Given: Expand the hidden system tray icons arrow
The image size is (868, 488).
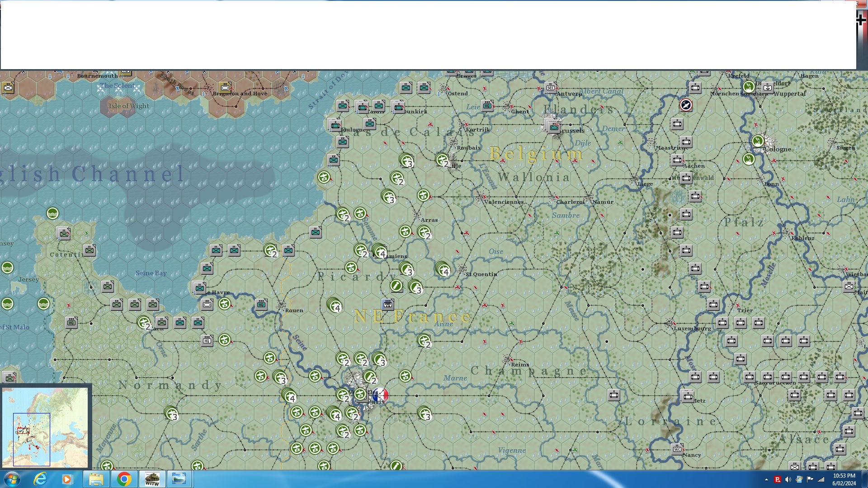Looking at the screenshot, I should pos(766,479).
